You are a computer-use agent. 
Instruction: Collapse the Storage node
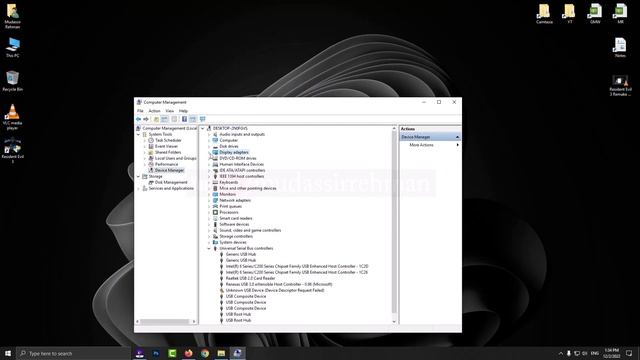pos(138,176)
